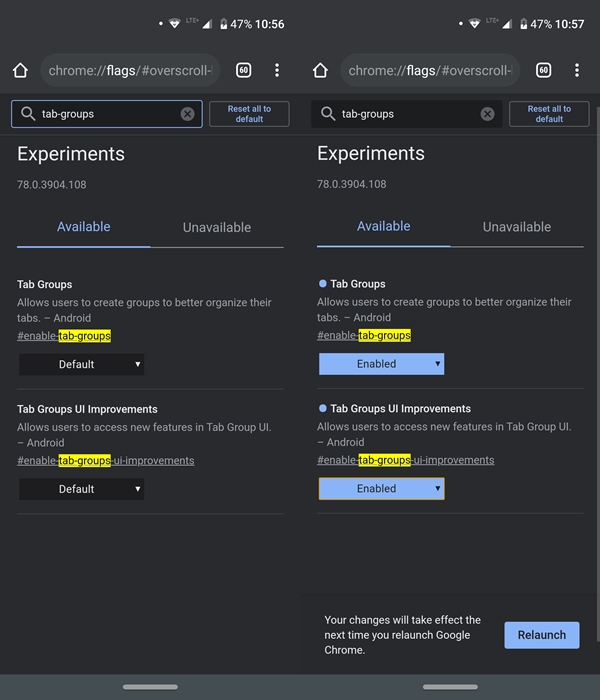Open Tab Groups UI Improvements Default dropdown
Viewport: 600px width, 700px height.
coord(81,489)
